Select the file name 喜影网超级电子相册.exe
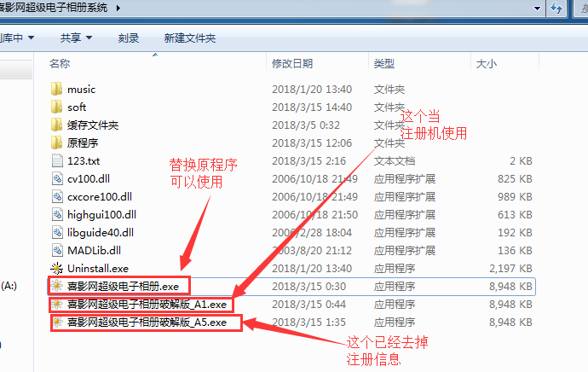This screenshot has width=588, height=372. 123,287
